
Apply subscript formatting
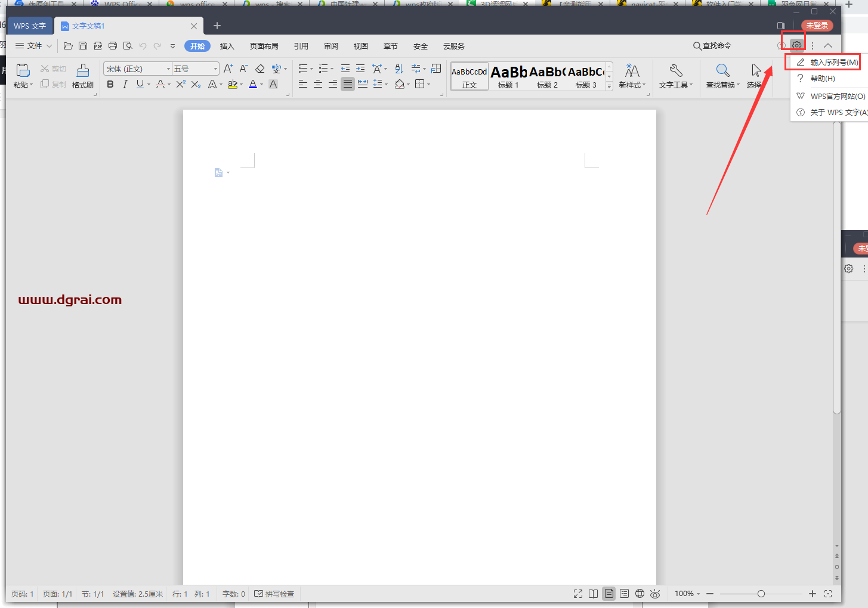click(x=195, y=85)
